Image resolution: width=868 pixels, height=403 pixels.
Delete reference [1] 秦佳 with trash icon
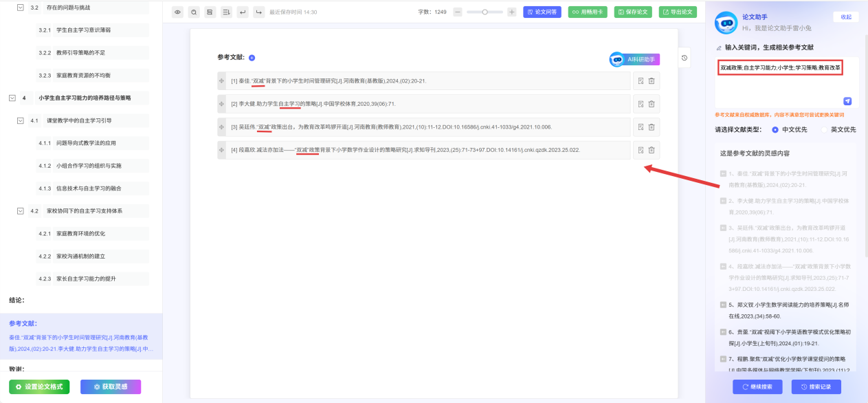point(652,81)
